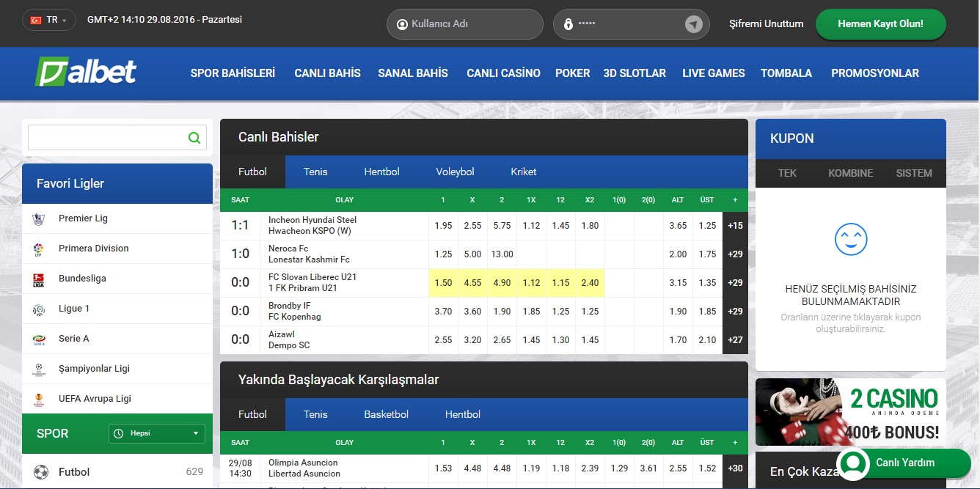980x489 pixels.
Task: Click the Premier Lig league logo
Action: pyautogui.click(x=39, y=218)
